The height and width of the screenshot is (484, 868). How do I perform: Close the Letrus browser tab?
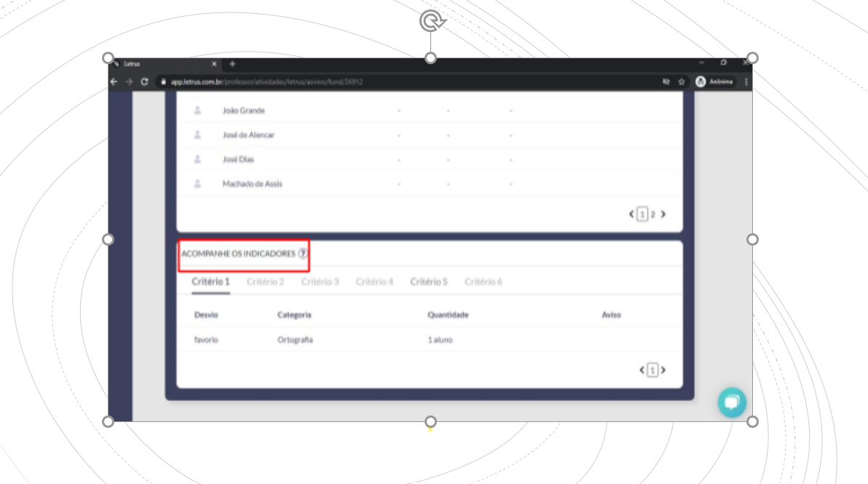click(214, 63)
